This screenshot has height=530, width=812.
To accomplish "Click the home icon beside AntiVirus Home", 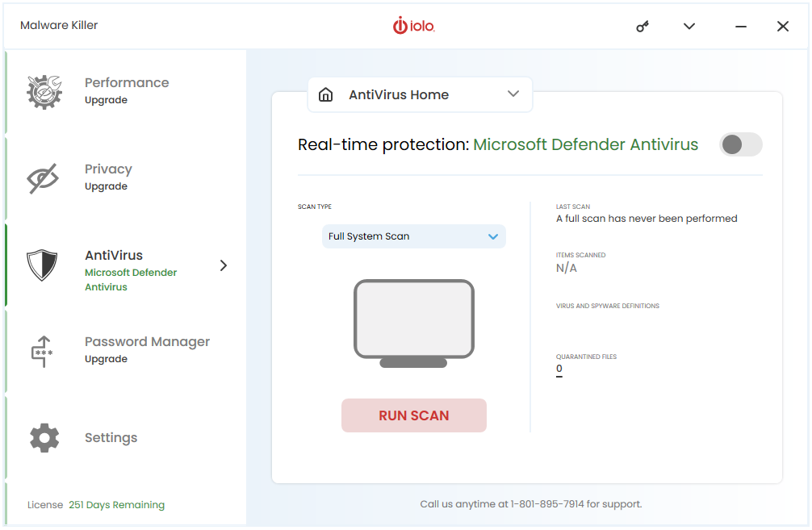I will tap(326, 94).
